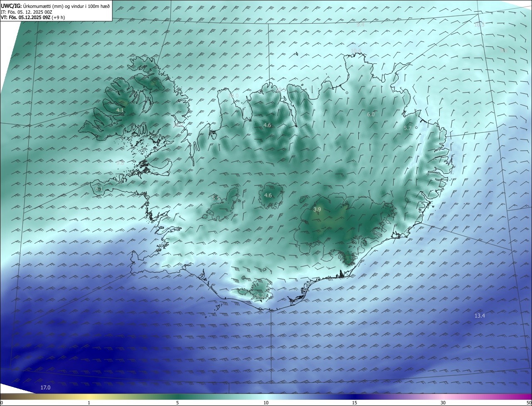Click the 30 tick on the color scale

443,403
